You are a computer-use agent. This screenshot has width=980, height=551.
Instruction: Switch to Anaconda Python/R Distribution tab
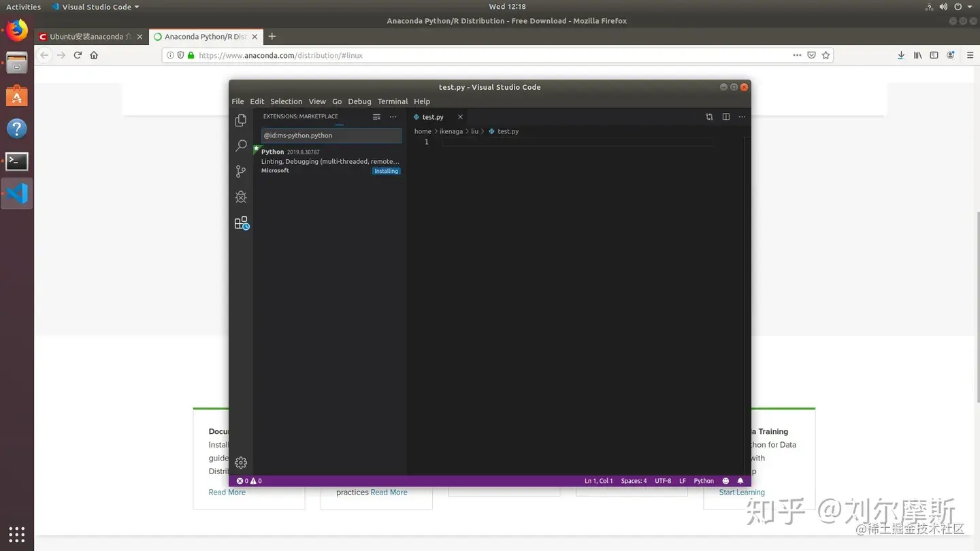(x=204, y=37)
